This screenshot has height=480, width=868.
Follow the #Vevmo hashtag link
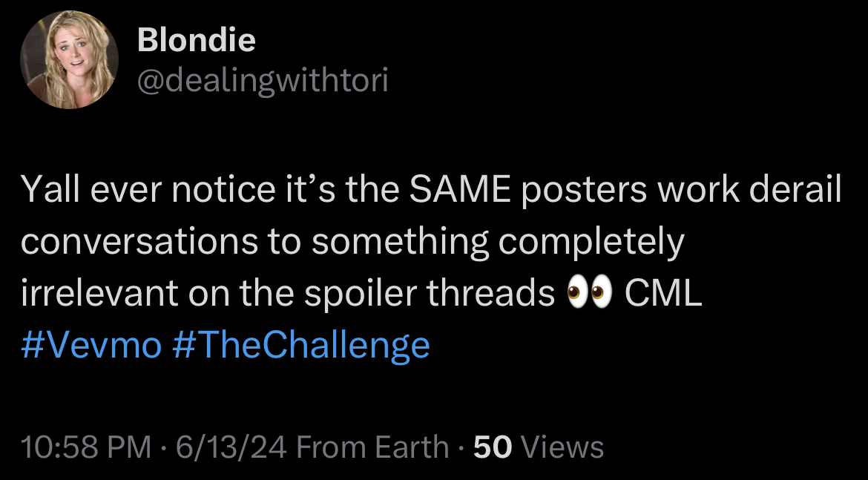91,344
